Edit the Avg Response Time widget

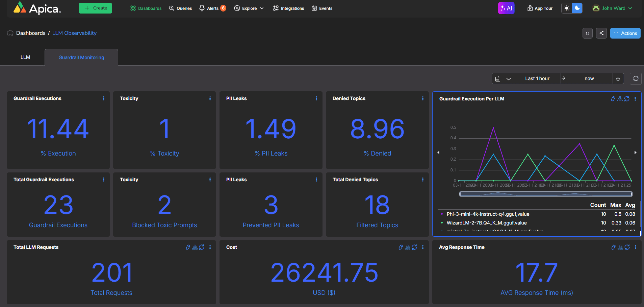[613, 247]
